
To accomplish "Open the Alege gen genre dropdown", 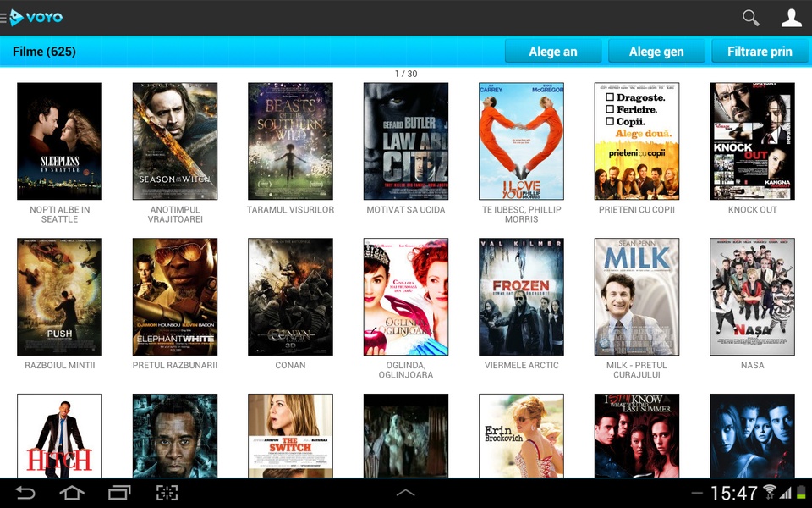I will tap(656, 52).
